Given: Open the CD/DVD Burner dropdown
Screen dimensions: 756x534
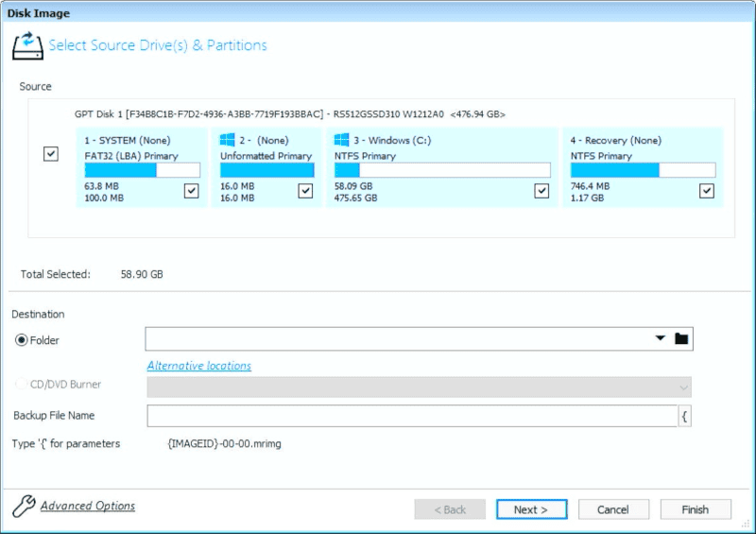Looking at the screenshot, I should point(682,387).
